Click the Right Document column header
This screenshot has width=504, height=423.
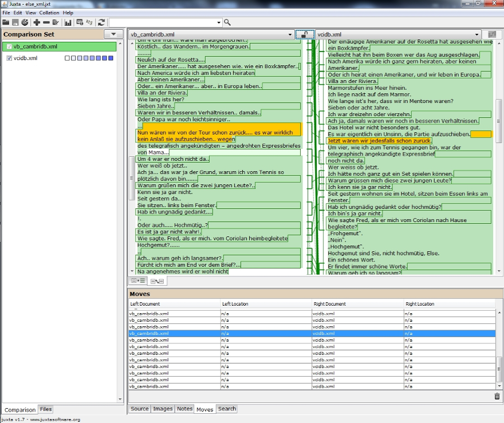[x=358, y=304]
